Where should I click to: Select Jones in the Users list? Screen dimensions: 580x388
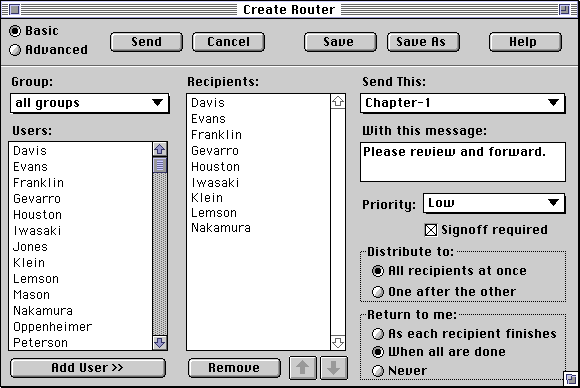80,247
